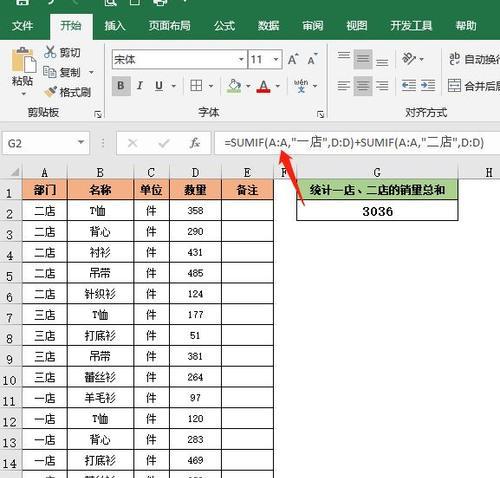
Task: Switch to the 页面布局 tab
Action: pos(169,26)
